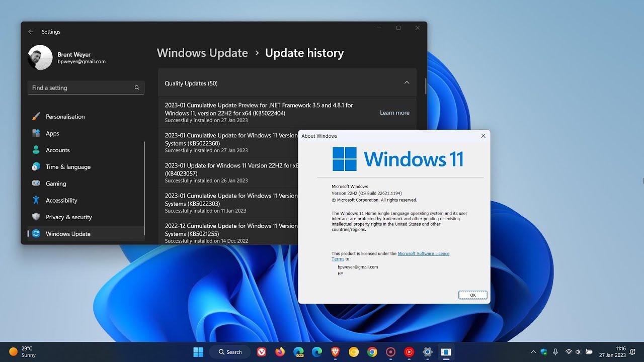Go back using the Settings back arrow

point(31,32)
